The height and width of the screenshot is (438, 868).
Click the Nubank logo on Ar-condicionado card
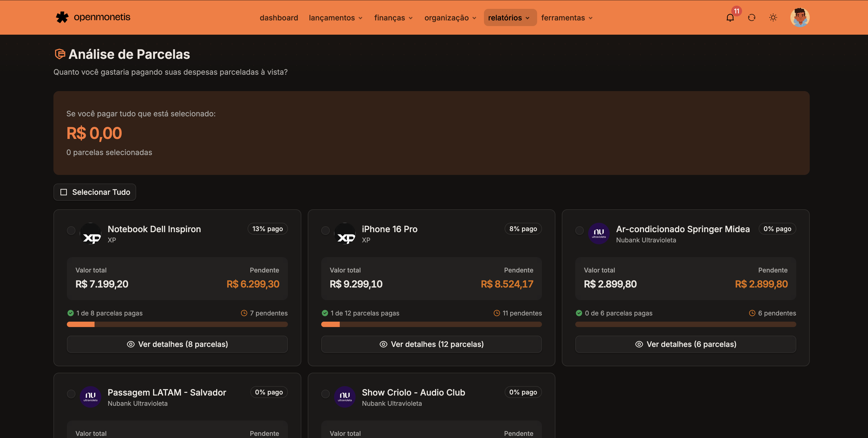[x=599, y=233]
